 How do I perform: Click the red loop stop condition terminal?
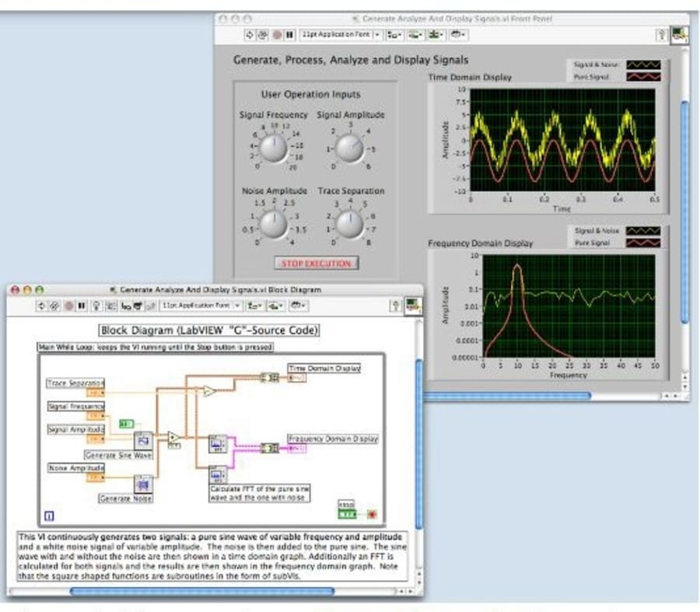[x=372, y=514]
